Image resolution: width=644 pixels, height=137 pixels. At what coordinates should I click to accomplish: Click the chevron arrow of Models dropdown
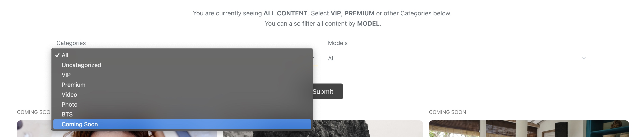[x=584, y=58]
